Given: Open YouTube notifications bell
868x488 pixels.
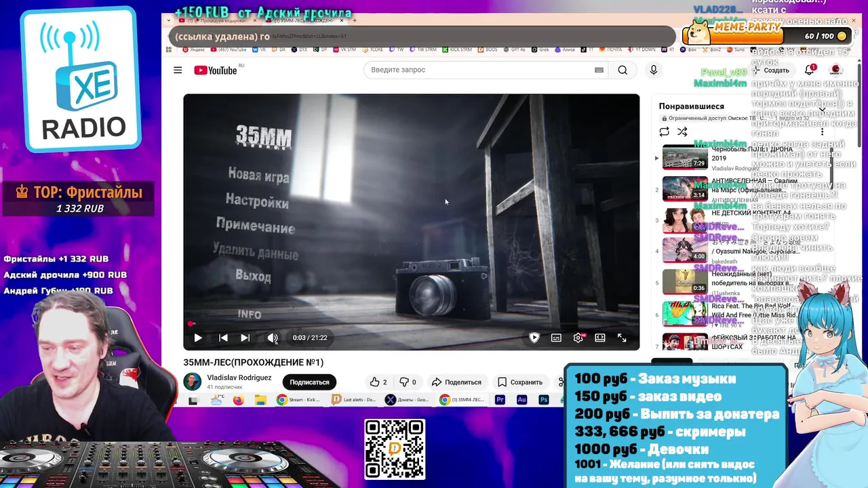Looking at the screenshot, I should 810,70.
